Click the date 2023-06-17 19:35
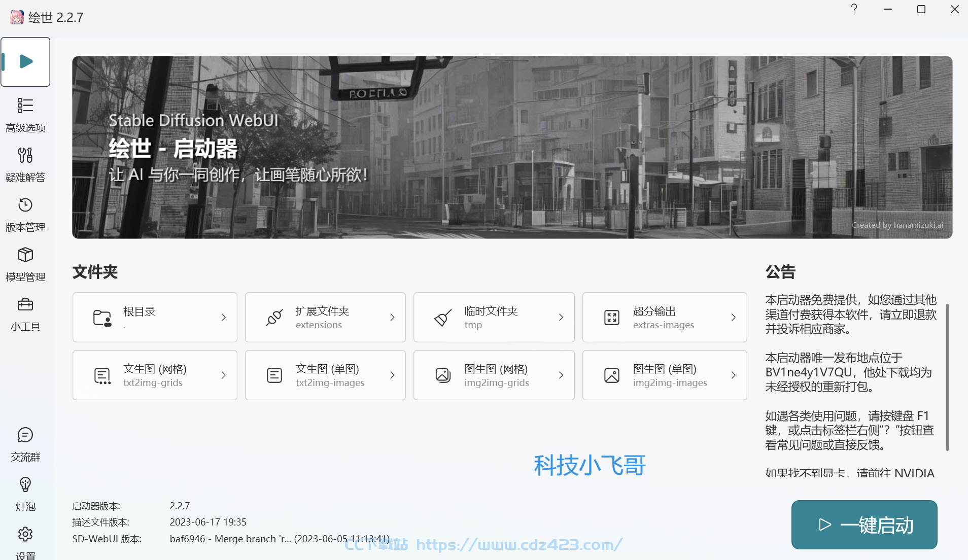This screenshot has width=968, height=560. coord(208,522)
